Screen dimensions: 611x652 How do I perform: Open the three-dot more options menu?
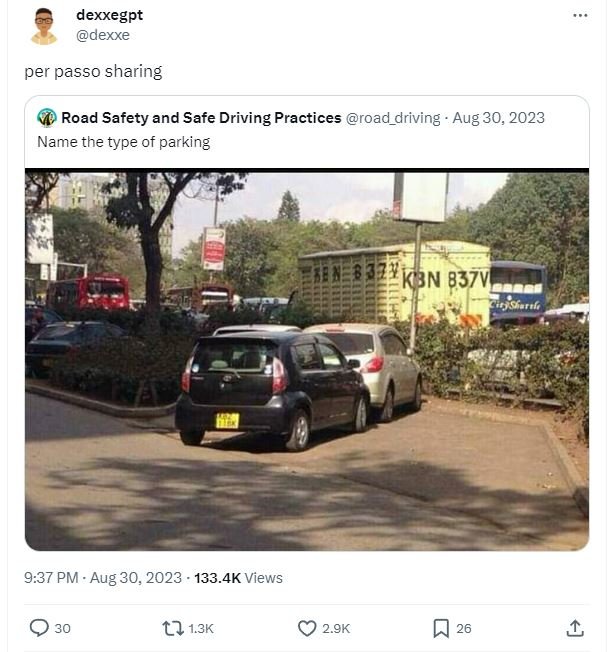580,16
